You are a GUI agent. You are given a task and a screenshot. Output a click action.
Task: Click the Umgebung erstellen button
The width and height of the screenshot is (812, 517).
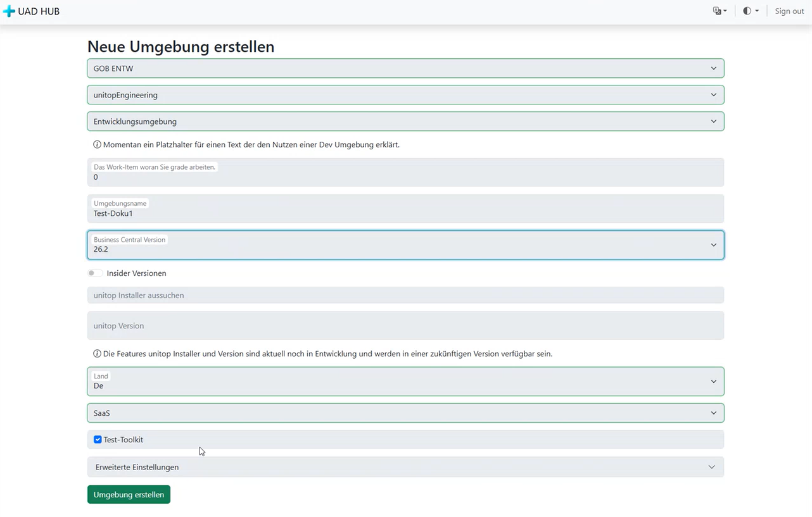click(129, 494)
